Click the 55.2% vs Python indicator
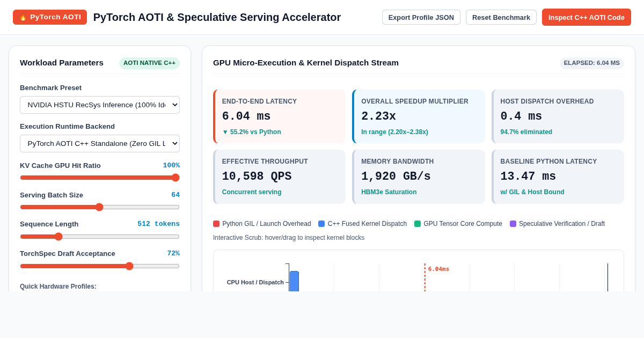 [252, 132]
